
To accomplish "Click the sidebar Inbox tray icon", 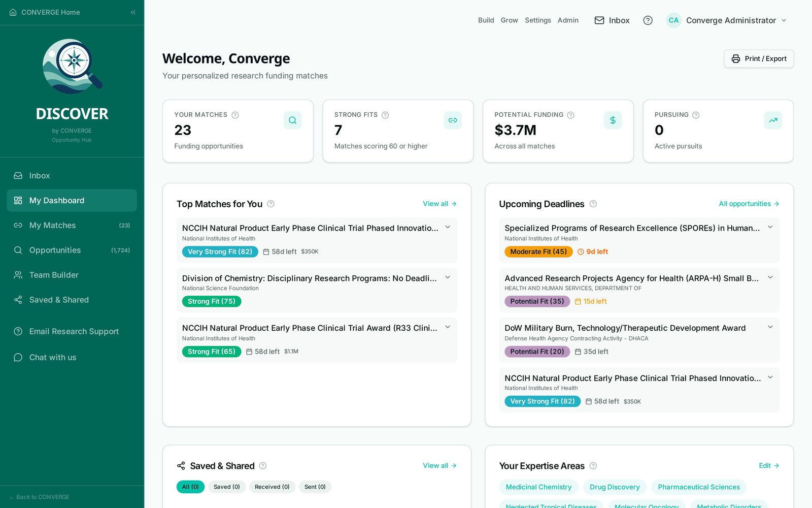I will click(x=18, y=176).
